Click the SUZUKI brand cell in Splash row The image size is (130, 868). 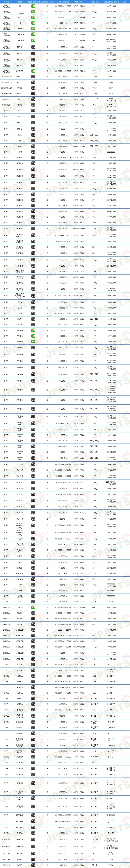(x=6, y=854)
